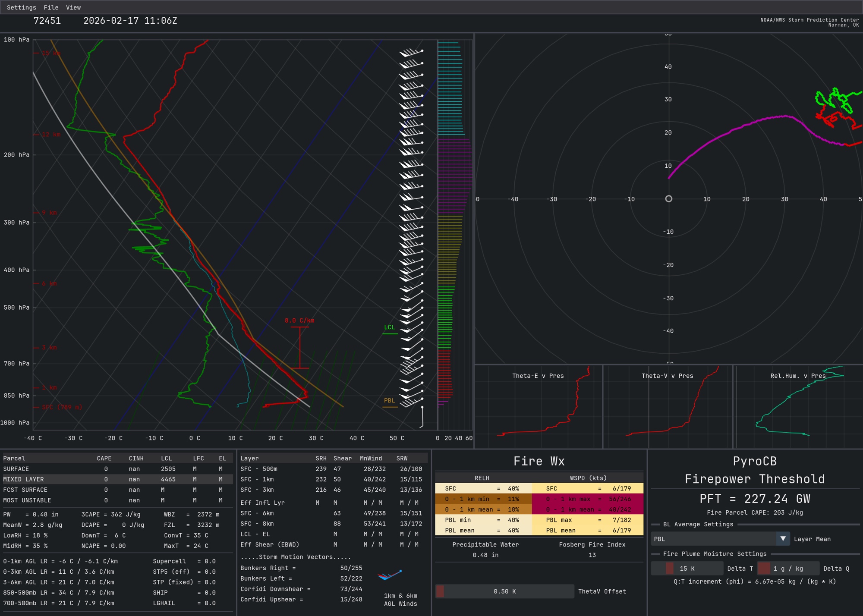Click the PFT = 227.24 GW readout
863x616 pixels.
click(x=755, y=499)
